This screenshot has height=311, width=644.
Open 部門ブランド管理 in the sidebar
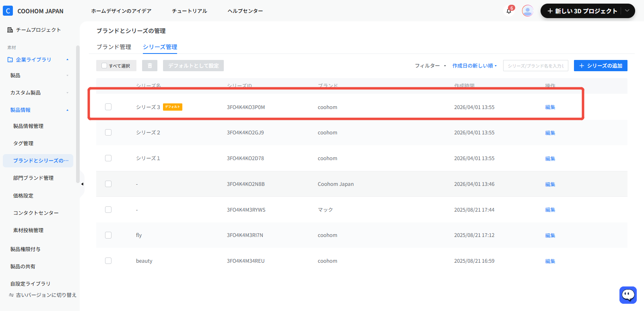pyautogui.click(x=33, y=178)
